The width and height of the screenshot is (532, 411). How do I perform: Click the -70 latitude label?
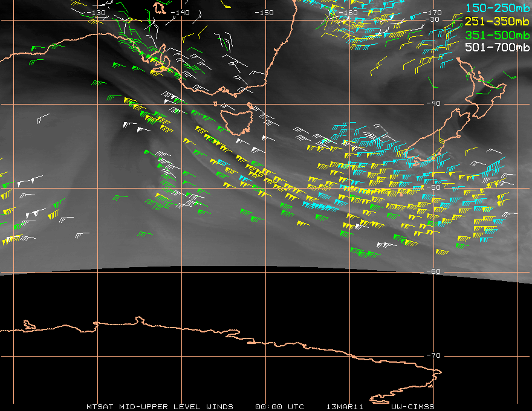click(x=433, y=355)
